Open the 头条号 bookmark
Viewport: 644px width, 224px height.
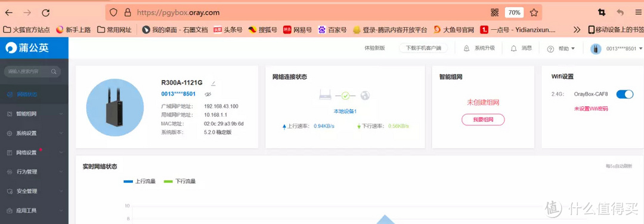pyautogui.click(x=228, y=30)
